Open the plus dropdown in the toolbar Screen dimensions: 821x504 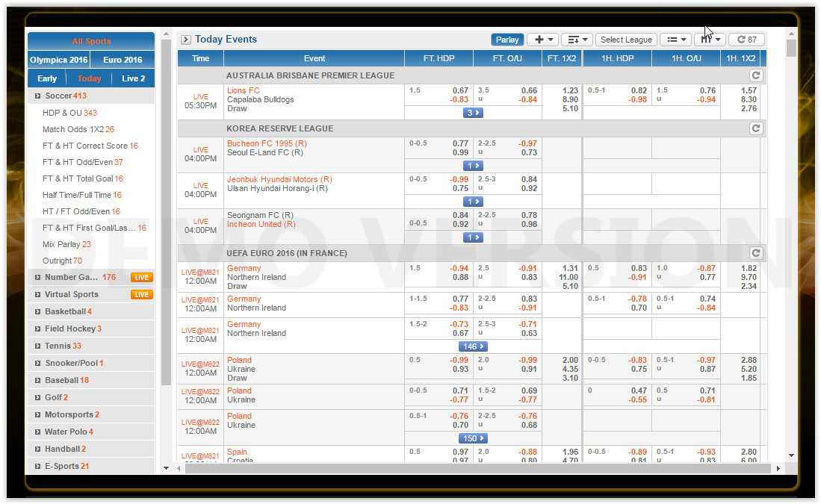[x=543, y=40]
